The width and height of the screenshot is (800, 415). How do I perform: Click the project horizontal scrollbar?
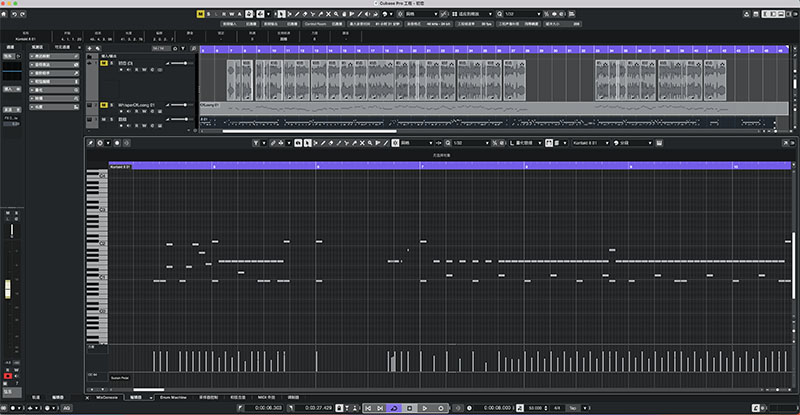310,131
